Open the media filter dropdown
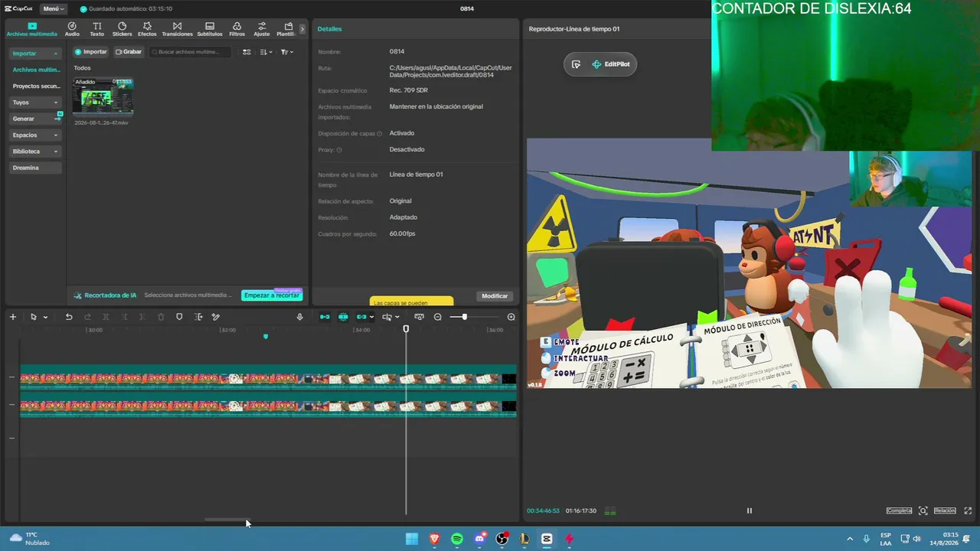The width and height of the screenshot is (980, 551). click(x=286, y=52)
